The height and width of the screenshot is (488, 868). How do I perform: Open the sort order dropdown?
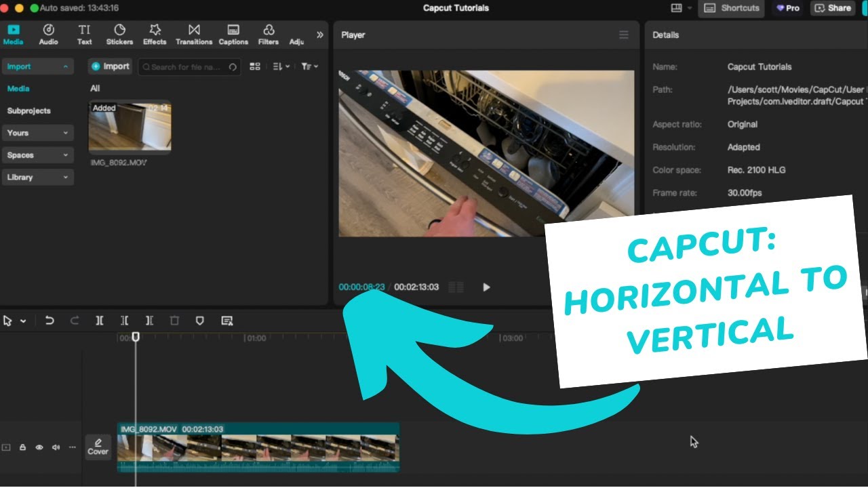(279, 66)
